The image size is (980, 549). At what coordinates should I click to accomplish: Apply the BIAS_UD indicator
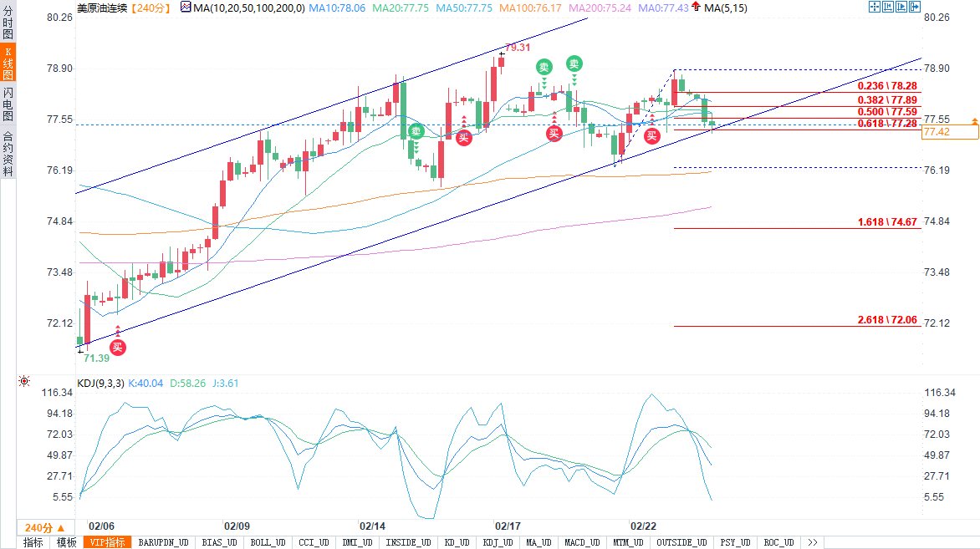[x=219, y=542]
